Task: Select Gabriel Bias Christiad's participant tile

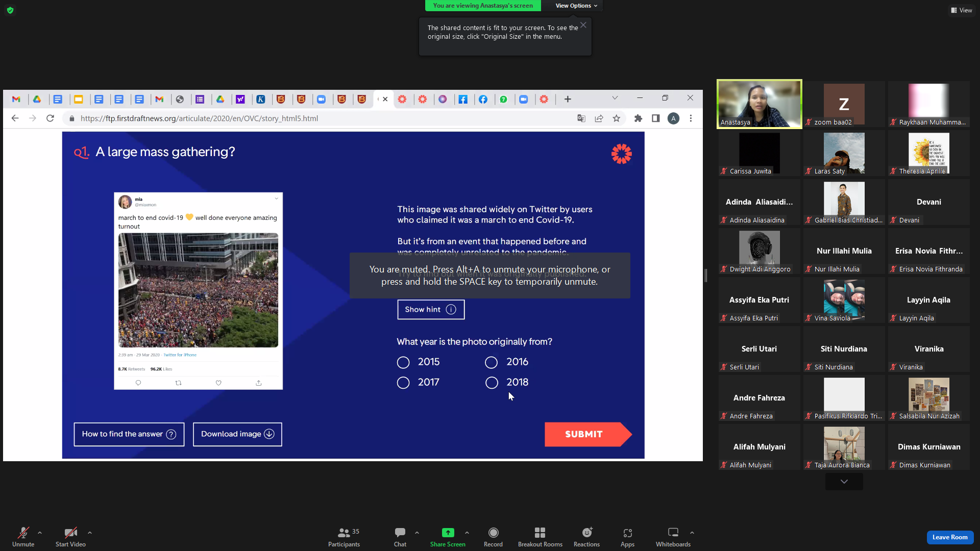Action: pyautogui.click(x=844, y=202)
